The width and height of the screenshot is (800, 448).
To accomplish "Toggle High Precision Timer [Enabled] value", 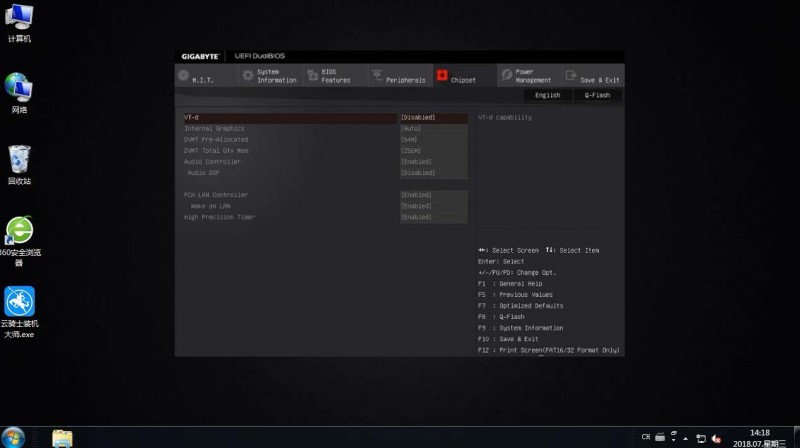I will (434, 217).
